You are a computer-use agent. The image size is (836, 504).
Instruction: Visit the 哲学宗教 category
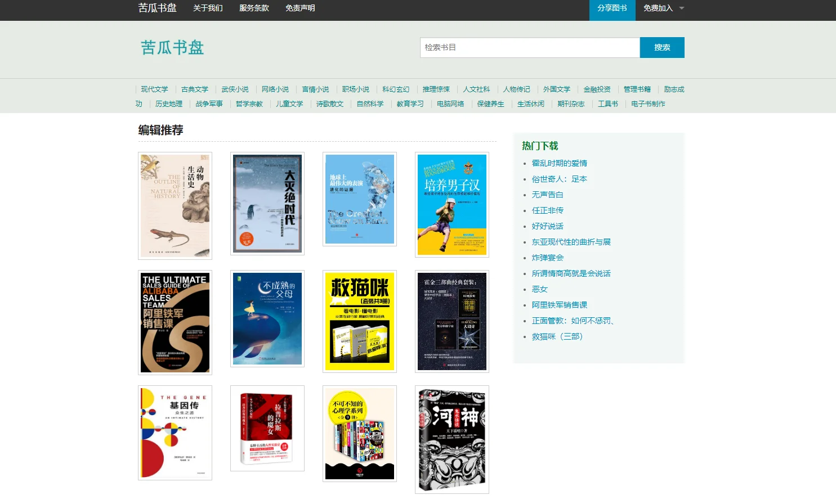click(249, 104)
